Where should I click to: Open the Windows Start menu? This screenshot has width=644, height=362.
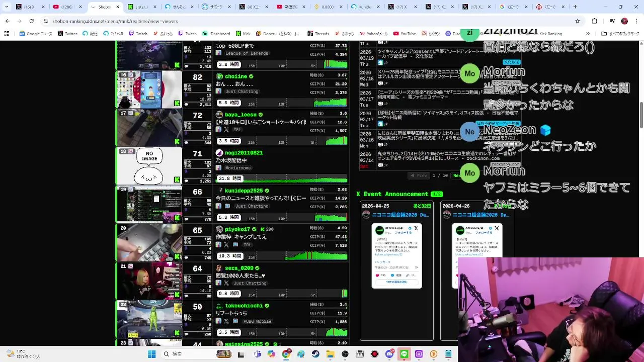click(151, 354)
